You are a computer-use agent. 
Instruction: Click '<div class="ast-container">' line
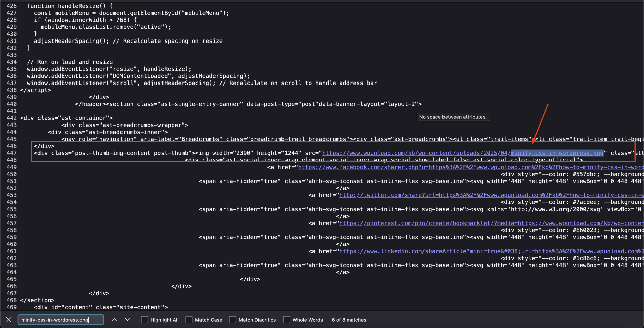point(67,118)
